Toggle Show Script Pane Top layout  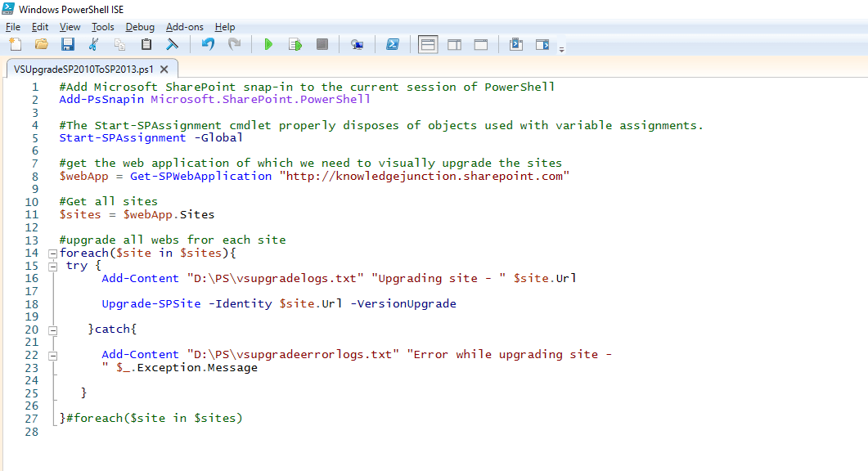(428, 44)
